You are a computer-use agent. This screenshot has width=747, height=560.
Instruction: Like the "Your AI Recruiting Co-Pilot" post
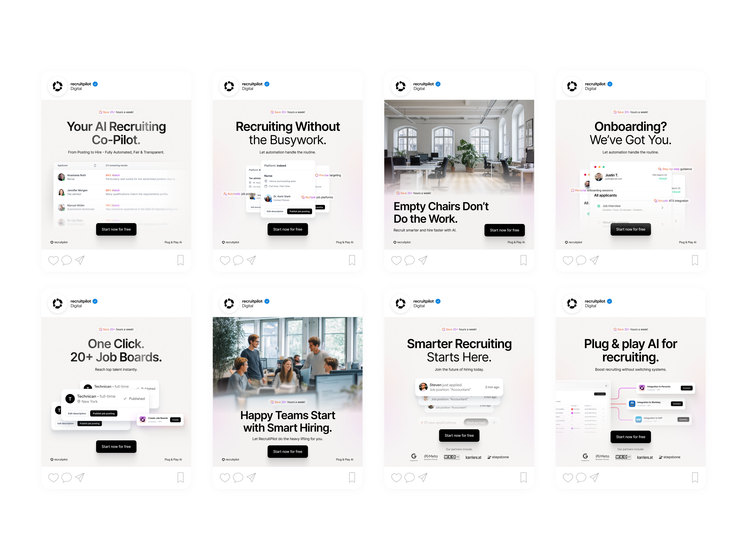coord(53,260)
